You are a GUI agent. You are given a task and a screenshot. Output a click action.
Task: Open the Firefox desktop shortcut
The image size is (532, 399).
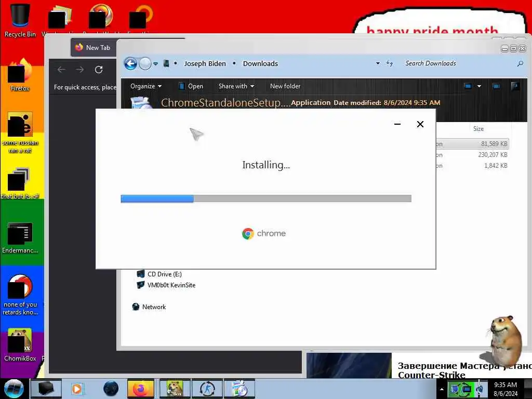20,75
